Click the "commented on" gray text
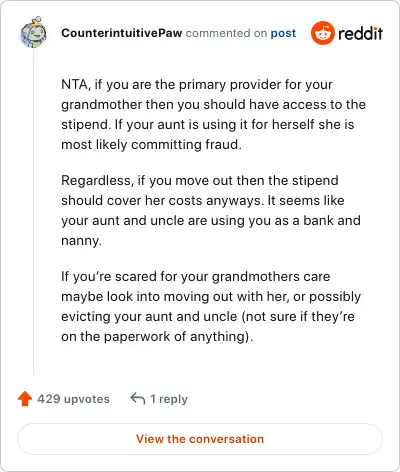 (226, 33)
